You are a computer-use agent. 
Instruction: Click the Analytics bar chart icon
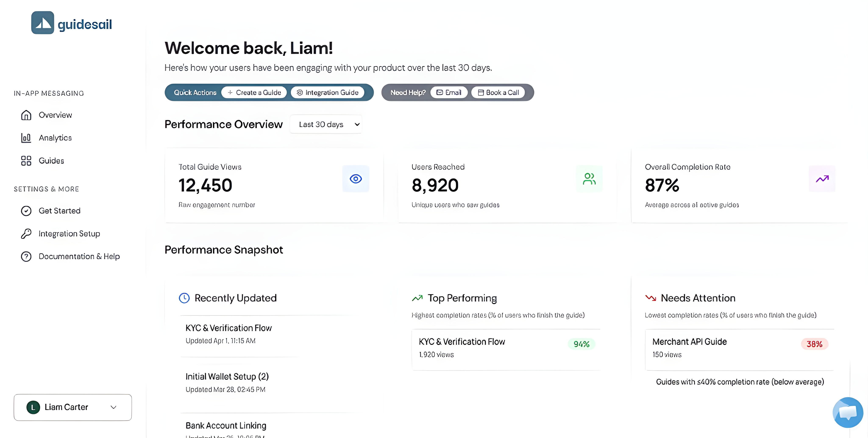pyautogui.click(x=26, y=138)
